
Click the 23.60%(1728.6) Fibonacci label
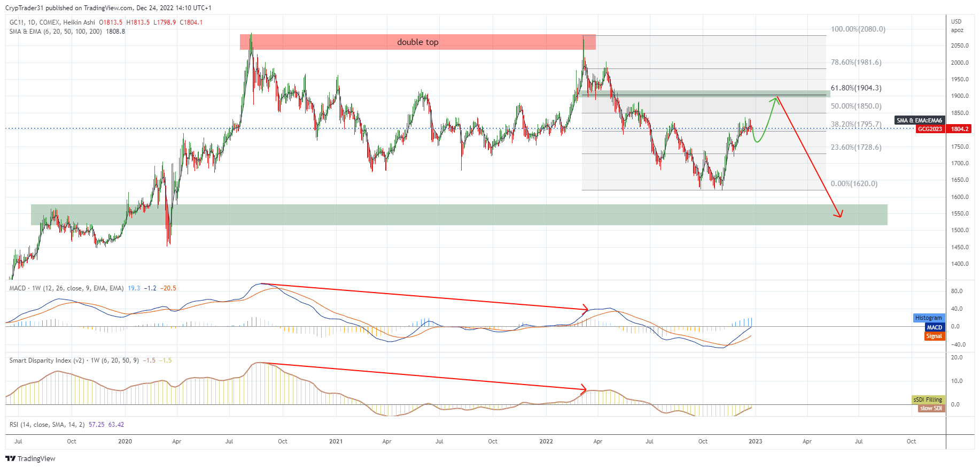coord(856,147)
